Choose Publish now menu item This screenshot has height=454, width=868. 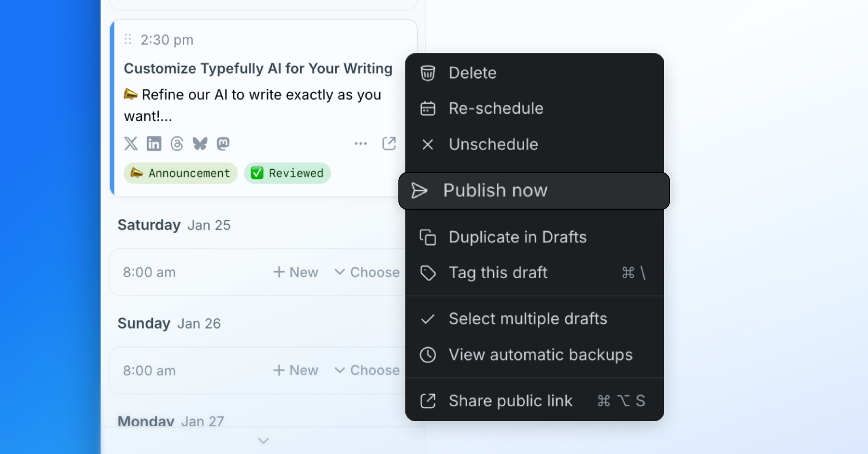[534, 191]
